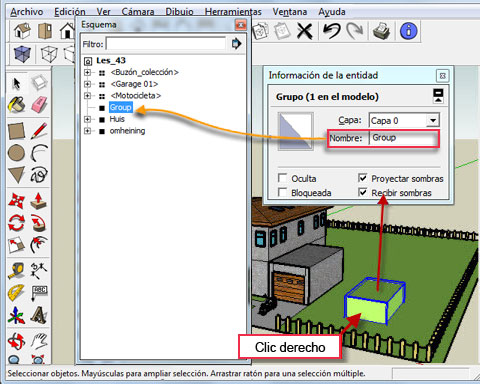Click the Filtro input field
The height and width of the screenshot is (384, 480).
point(166,44)
